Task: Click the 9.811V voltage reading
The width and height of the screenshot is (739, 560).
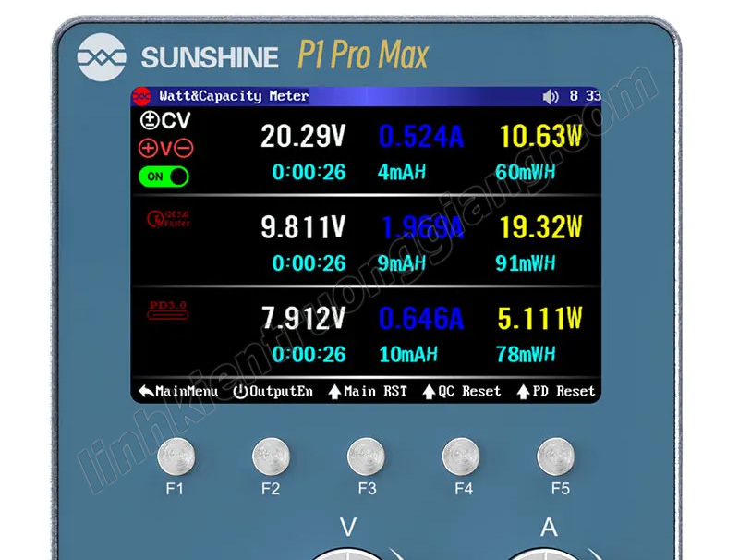Action: coord(303,227)
